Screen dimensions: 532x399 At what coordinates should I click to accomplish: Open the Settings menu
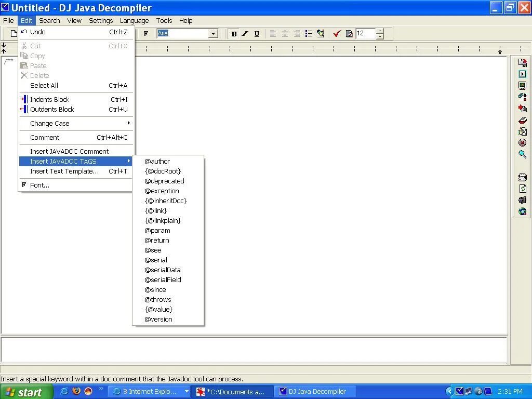pos(101,20)
